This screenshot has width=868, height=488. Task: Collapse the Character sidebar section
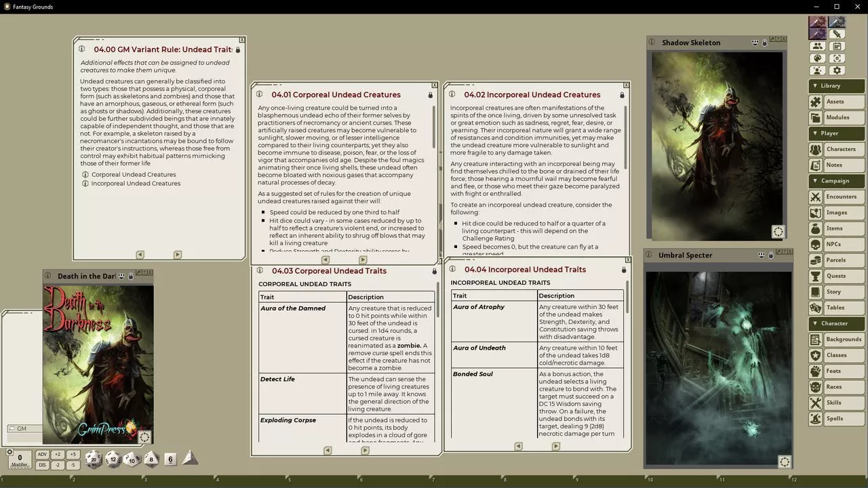[836, 323]
